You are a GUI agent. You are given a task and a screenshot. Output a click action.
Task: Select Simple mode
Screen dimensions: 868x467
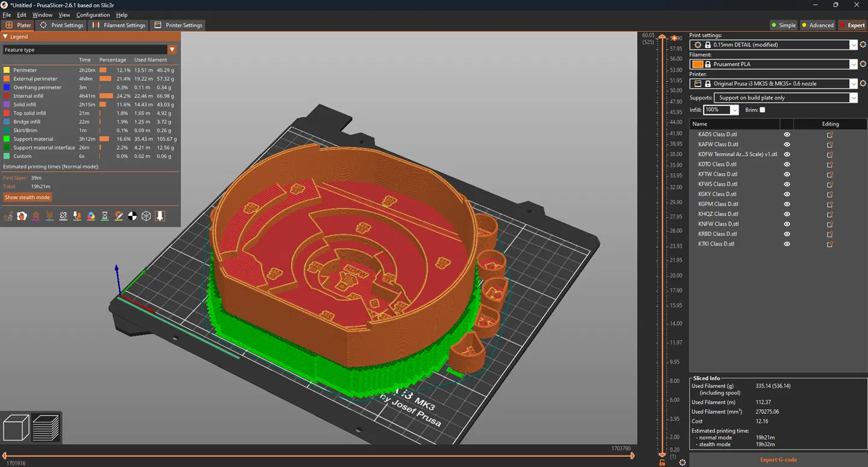coord(784,25)
